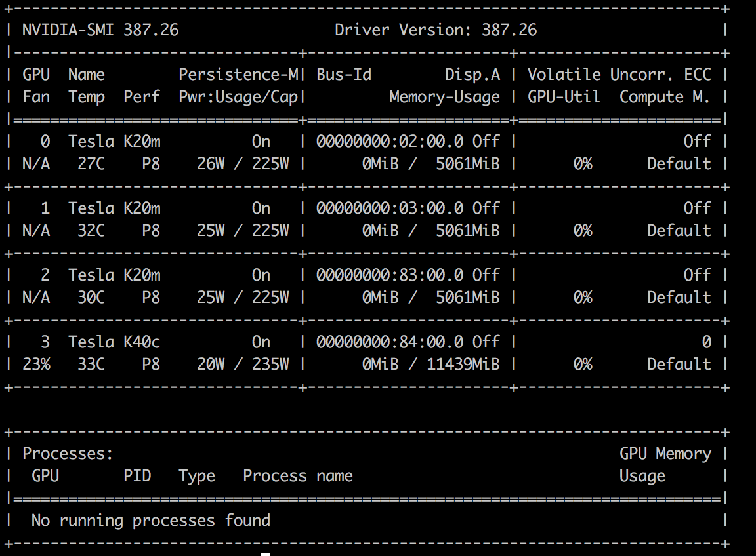Click the Memory-Usage header text

pyautogui.click(x=444, y=97)
